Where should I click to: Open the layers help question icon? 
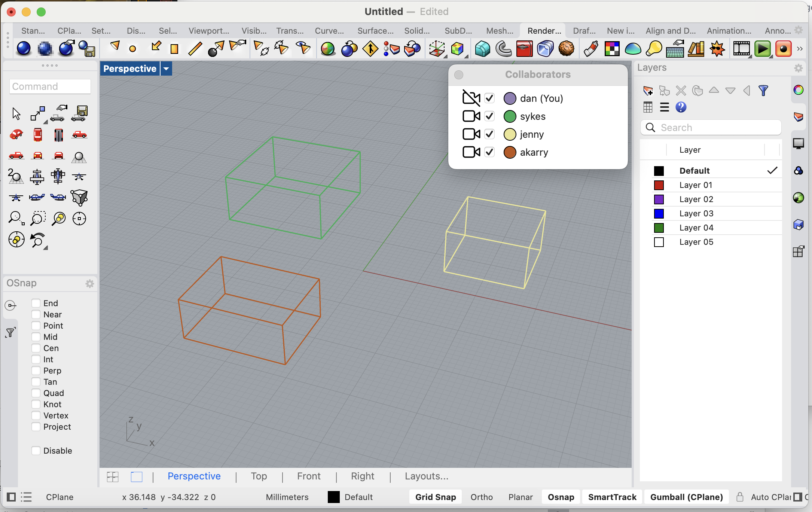tap(681, 107)
